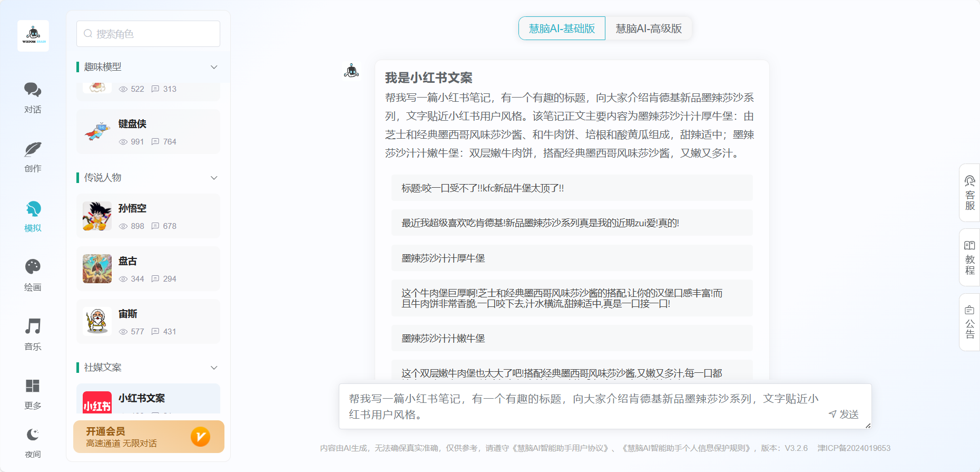Click the 开通会员 membership banner

(x=149, y=437)
